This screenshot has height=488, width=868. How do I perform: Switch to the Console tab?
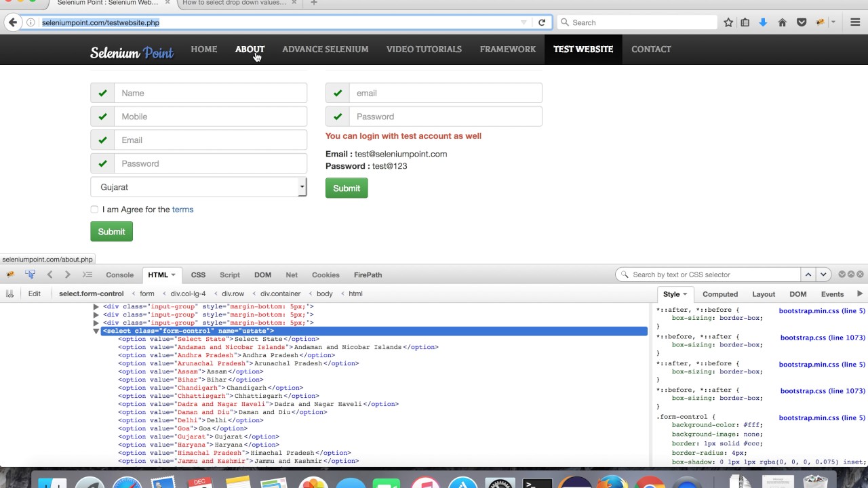119,274
